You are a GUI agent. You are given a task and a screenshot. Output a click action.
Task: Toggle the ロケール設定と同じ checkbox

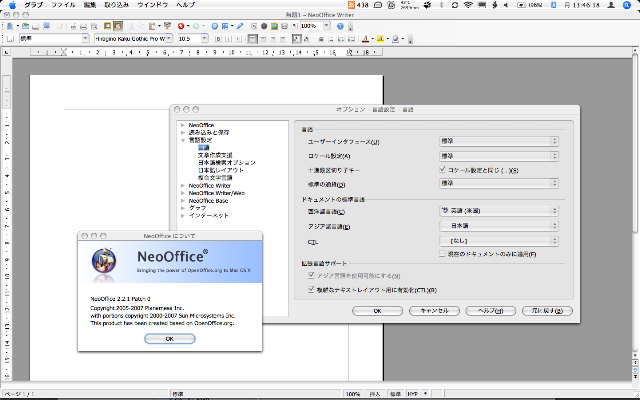pyautogui.click(x=442, y=169)
